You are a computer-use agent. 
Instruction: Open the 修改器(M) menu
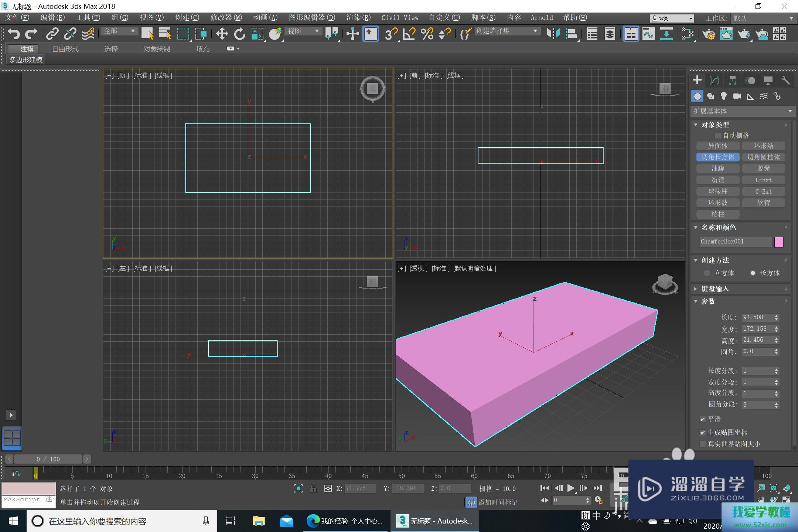coord(226,18)
